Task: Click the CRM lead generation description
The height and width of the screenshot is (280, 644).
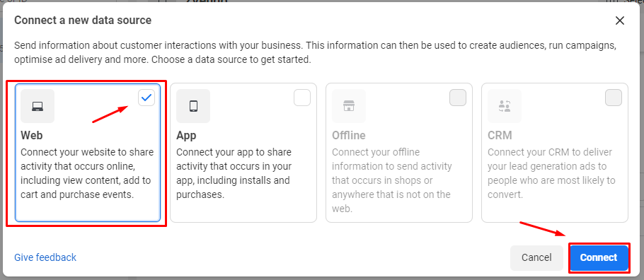Action: tap(551, 173)
